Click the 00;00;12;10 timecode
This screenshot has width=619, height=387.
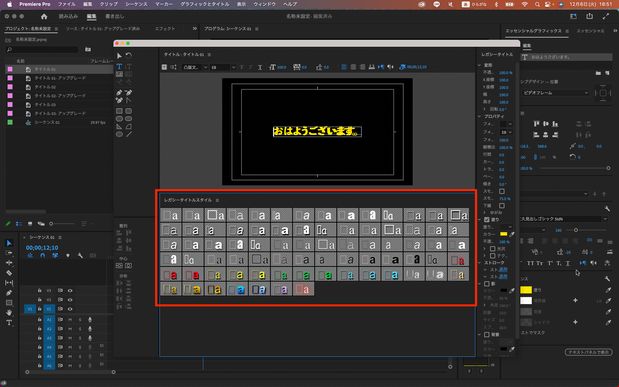42,248
